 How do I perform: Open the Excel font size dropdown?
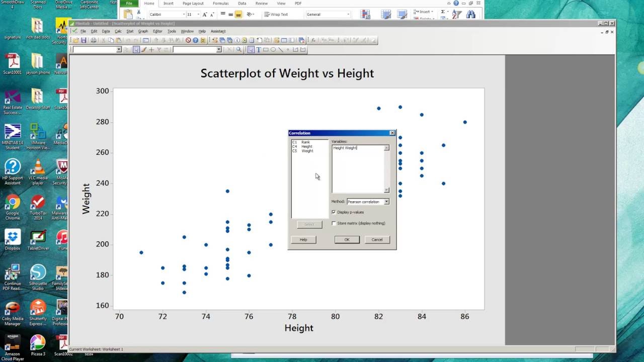click(x=199, y=14)
